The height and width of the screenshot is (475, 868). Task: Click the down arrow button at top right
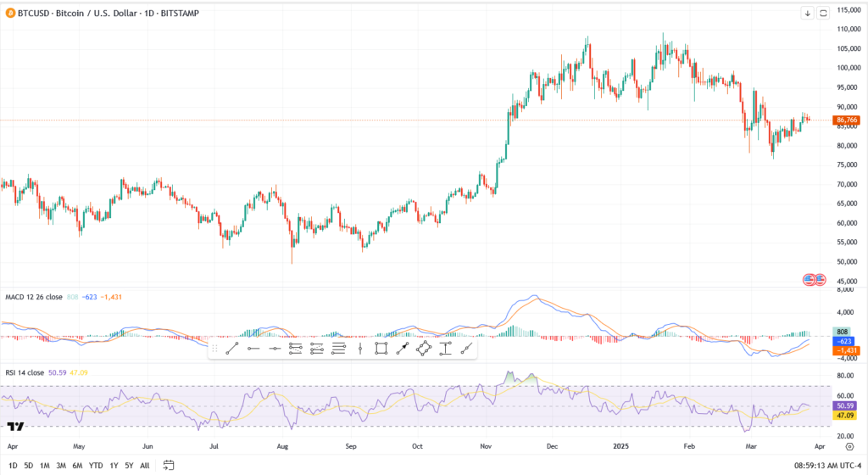coord(807,13)
